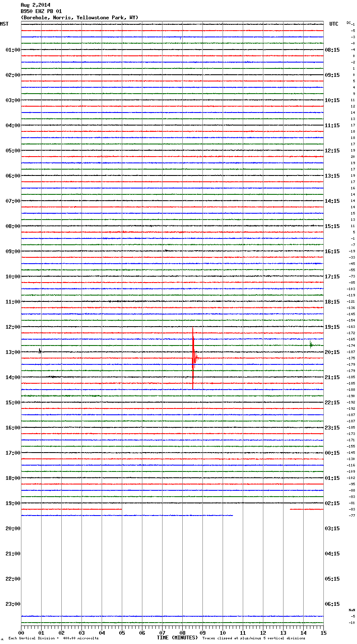This screenshot has height=644, width=357.
Task: Click the DC offset value '-163'
Action: [351, 327]
